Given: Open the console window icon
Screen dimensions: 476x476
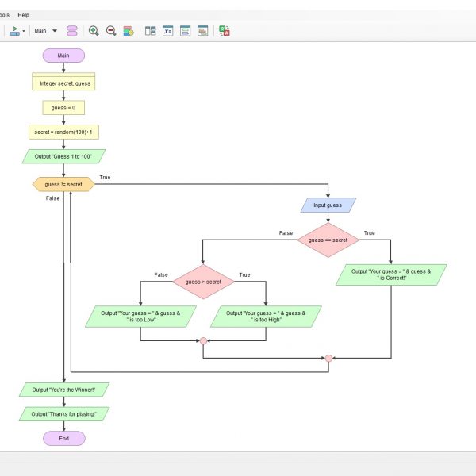Looking at the screenshot, I should [203, 31].
